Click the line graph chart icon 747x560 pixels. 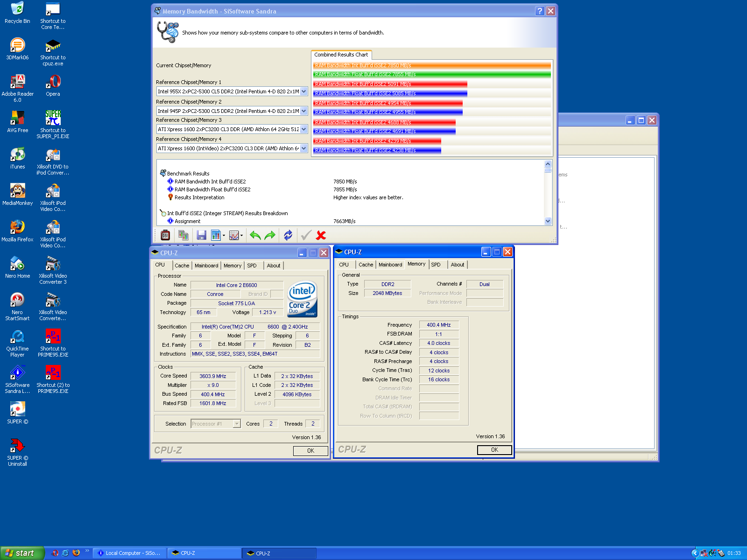pos(234,235)
